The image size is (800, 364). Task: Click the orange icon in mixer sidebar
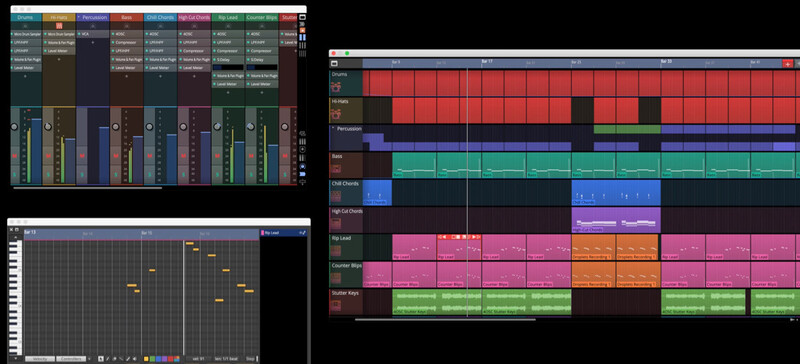click(303, 30)
